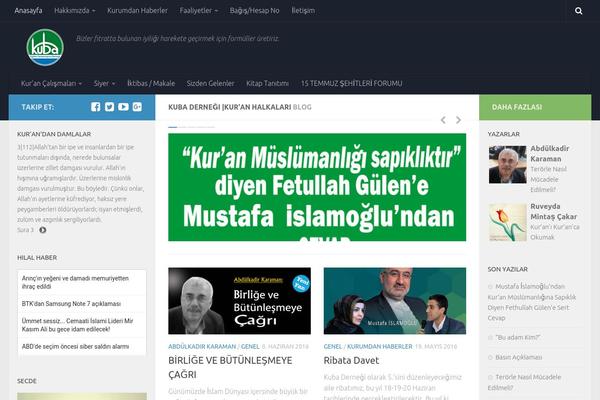Open Mustafa İslamoğlu article thumbnail
This screenshot has height=400, width=600.
pos(395,301)
